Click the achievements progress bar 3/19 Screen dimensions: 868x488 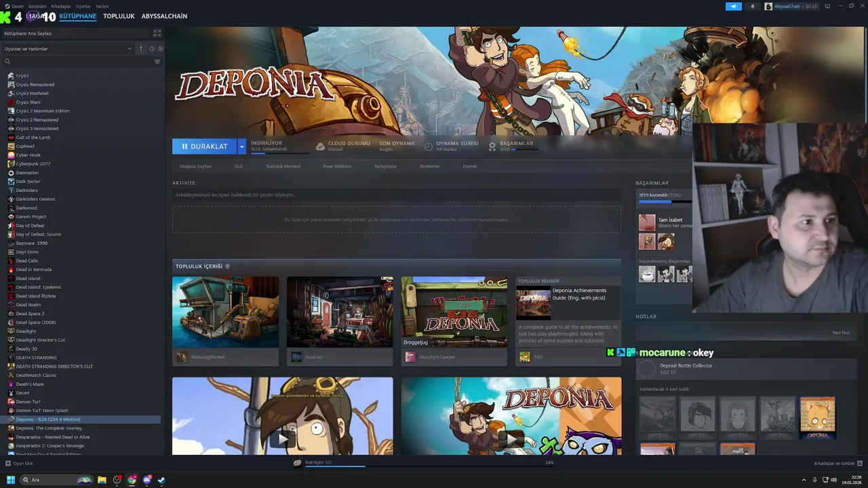tap(665, 201)
